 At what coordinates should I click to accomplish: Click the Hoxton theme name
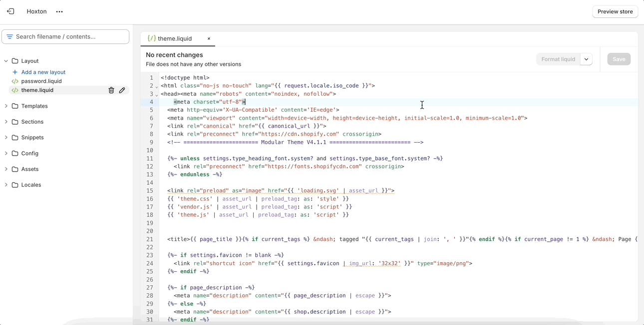point(36,11)
